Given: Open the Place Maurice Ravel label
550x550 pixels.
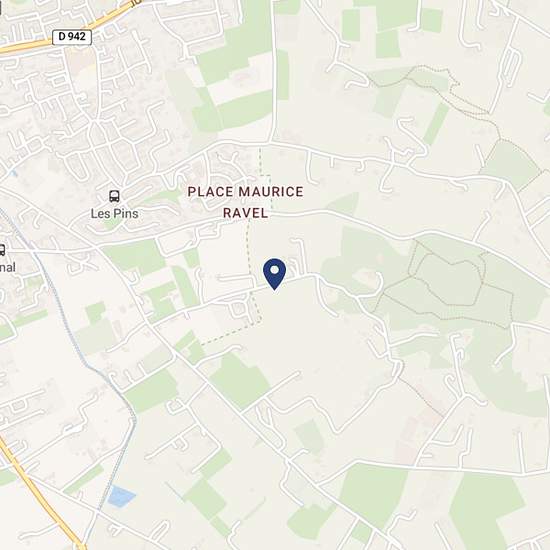Looking at the screenshot, I should click(246, 202).
